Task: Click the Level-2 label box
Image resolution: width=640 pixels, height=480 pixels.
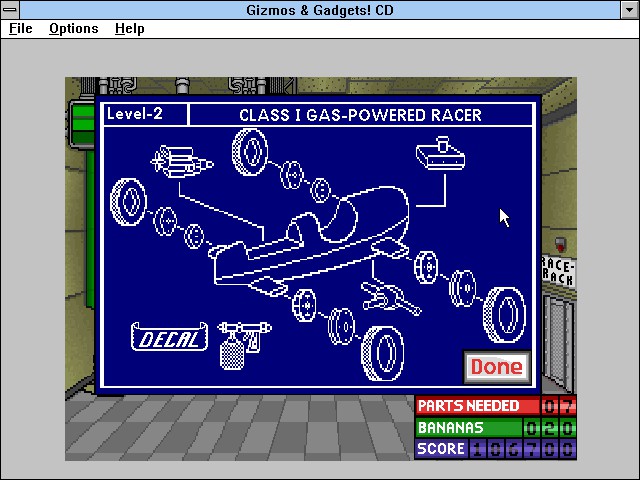Action: (146, 114)
